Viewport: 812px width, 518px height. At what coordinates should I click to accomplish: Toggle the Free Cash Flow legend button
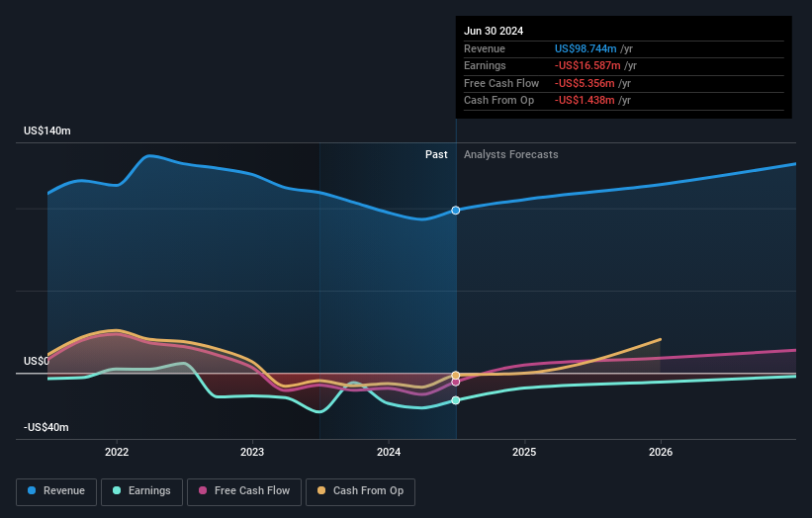coord(244,491)
